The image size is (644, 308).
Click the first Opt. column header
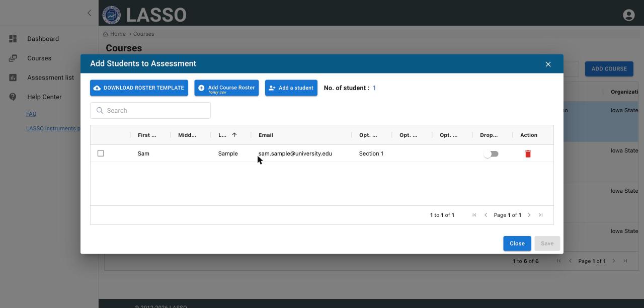[368, 135]
